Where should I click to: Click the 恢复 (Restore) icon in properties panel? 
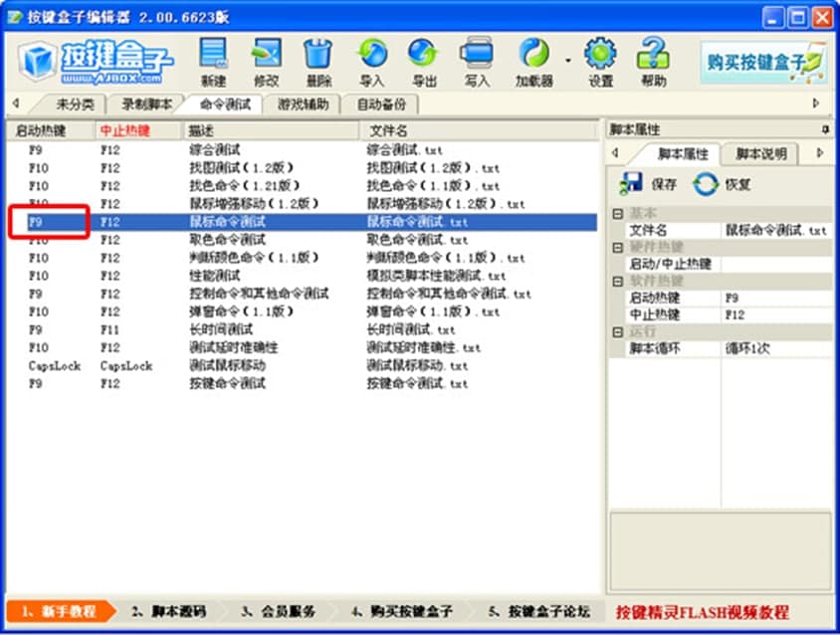click(x=706, y=183)
